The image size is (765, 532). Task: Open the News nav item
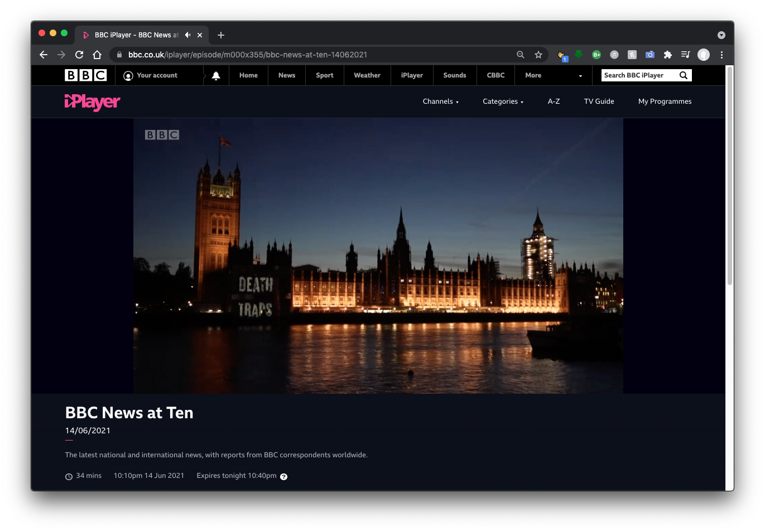[287, 75]
